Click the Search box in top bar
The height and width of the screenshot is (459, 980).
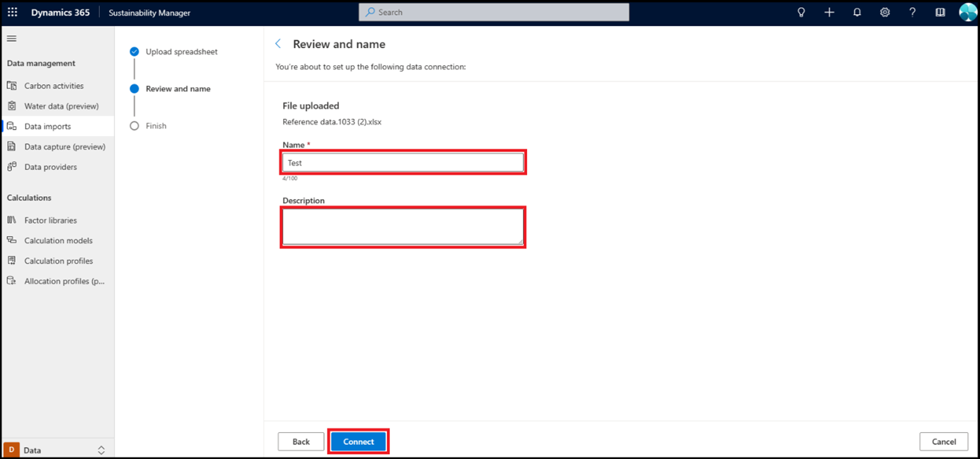coord(494,12)
